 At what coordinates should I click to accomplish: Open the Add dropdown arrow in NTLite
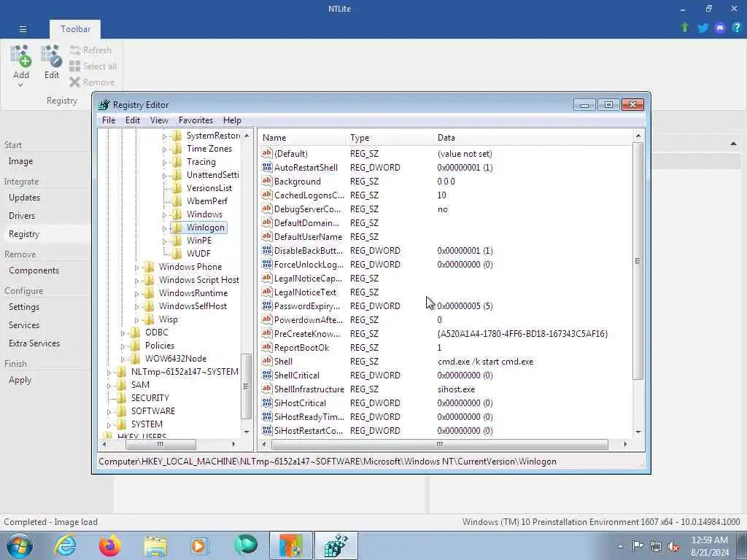click(20, 85)
